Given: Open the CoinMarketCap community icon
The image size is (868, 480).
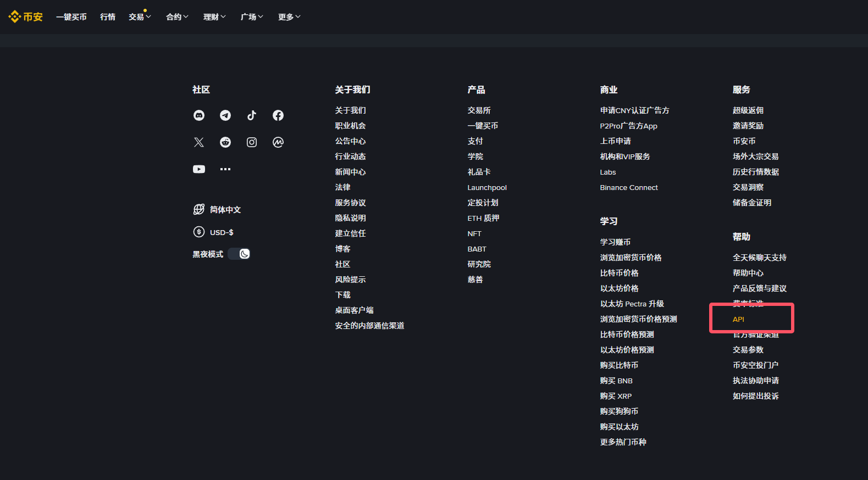Looking at the screenshot, I should (x=278, y=142).
